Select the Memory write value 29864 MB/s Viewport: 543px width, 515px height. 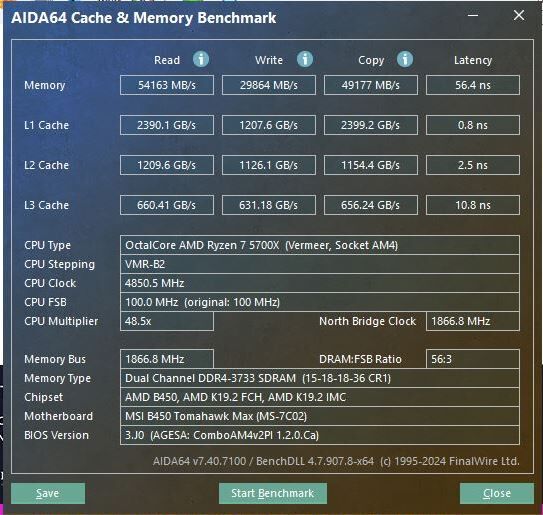(x=269, y=85)
